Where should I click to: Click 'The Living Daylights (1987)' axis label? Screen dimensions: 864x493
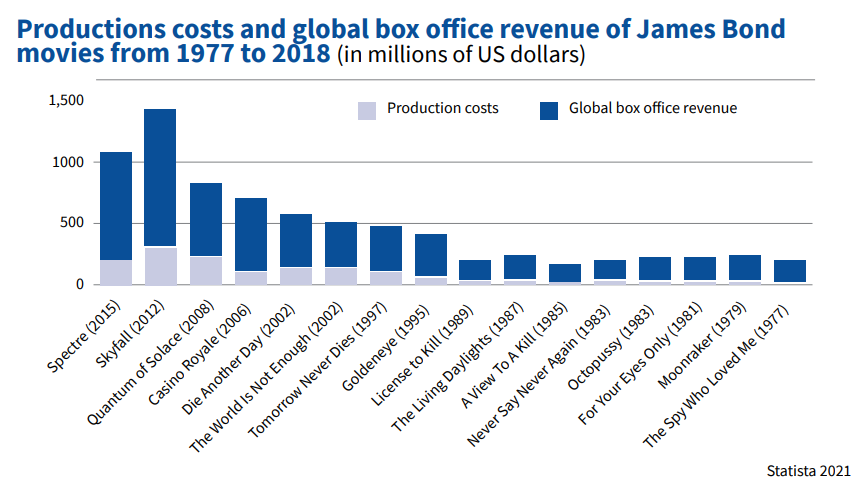coord(457,367)
